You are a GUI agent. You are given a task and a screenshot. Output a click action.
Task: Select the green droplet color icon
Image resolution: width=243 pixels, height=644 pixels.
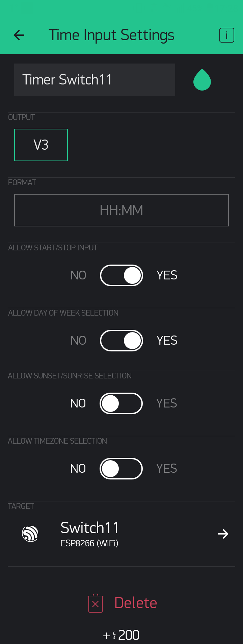[202, 80]
